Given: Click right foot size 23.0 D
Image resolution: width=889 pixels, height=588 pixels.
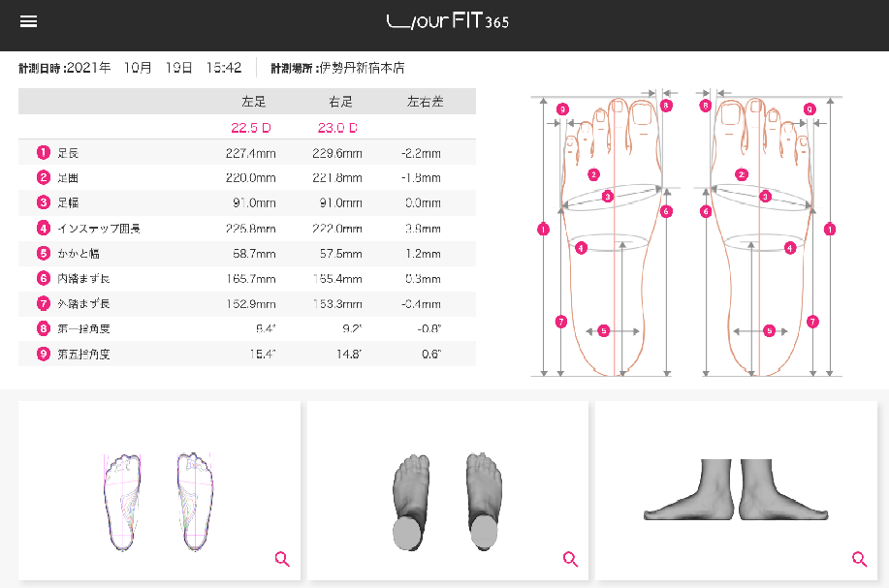Looking at the screenshot, I should [x=337, y=128].
